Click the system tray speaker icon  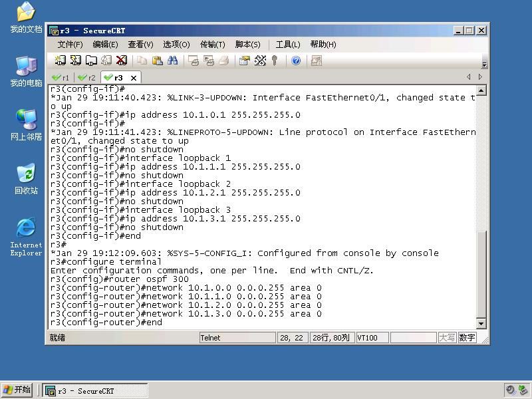510,390
